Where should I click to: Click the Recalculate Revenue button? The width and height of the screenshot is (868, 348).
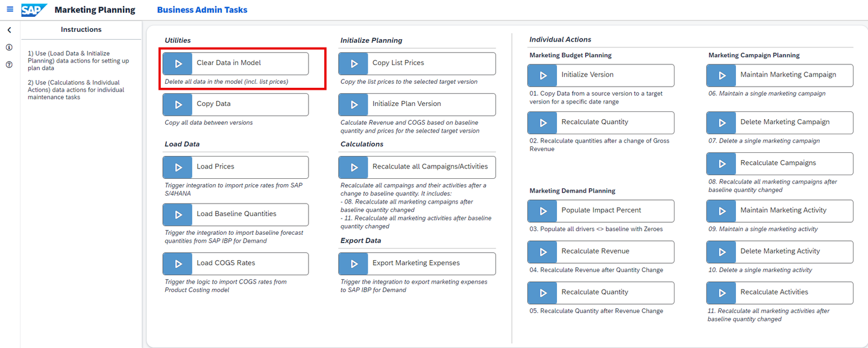click(601, 252)
